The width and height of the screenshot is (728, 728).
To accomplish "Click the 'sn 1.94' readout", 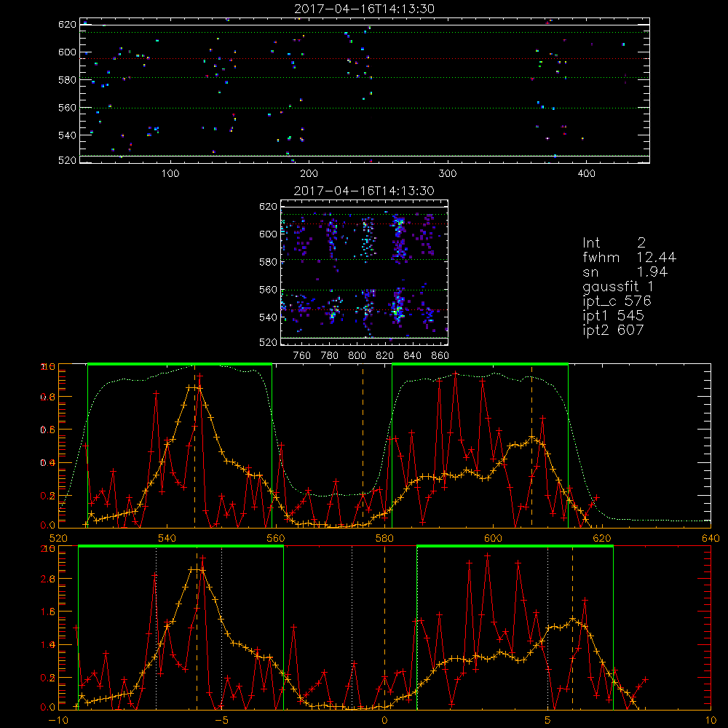I will (x=625, y=272).
